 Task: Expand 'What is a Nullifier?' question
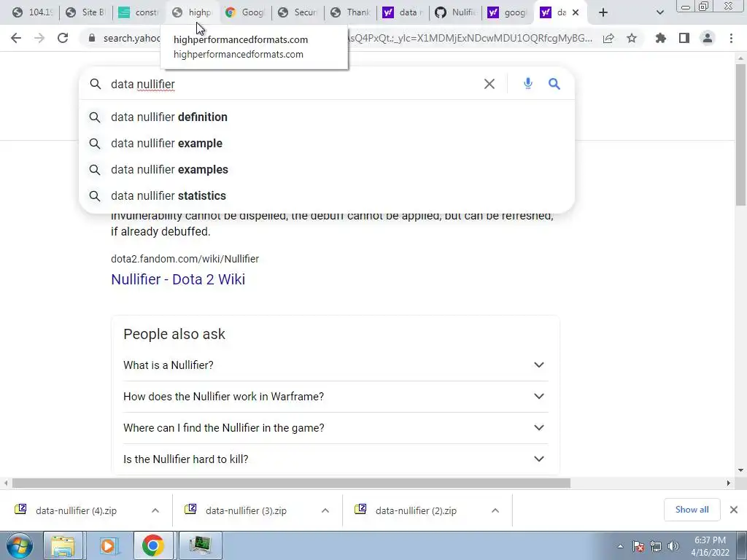click(336, 365)
